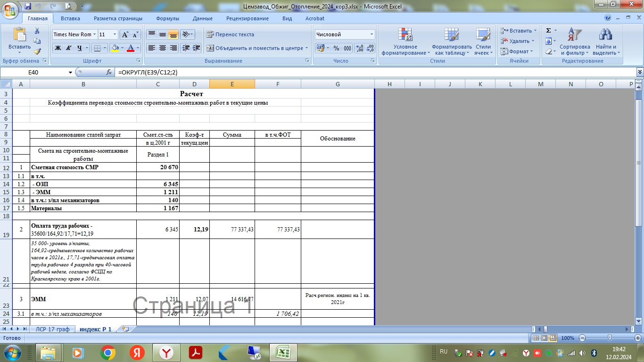Apply top vertical alignment
This screenshot has width=644, height=362.
tap(152, 34)
